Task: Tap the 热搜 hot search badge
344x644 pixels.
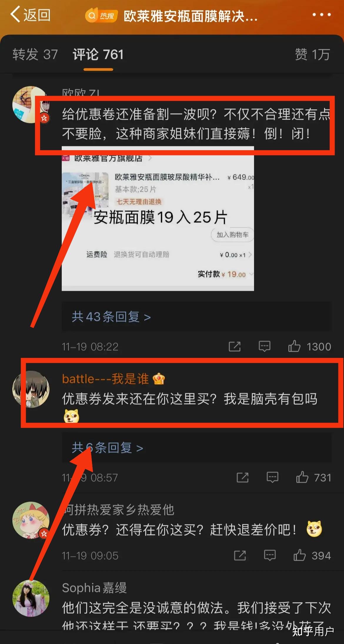Action: tap(101, 16)
